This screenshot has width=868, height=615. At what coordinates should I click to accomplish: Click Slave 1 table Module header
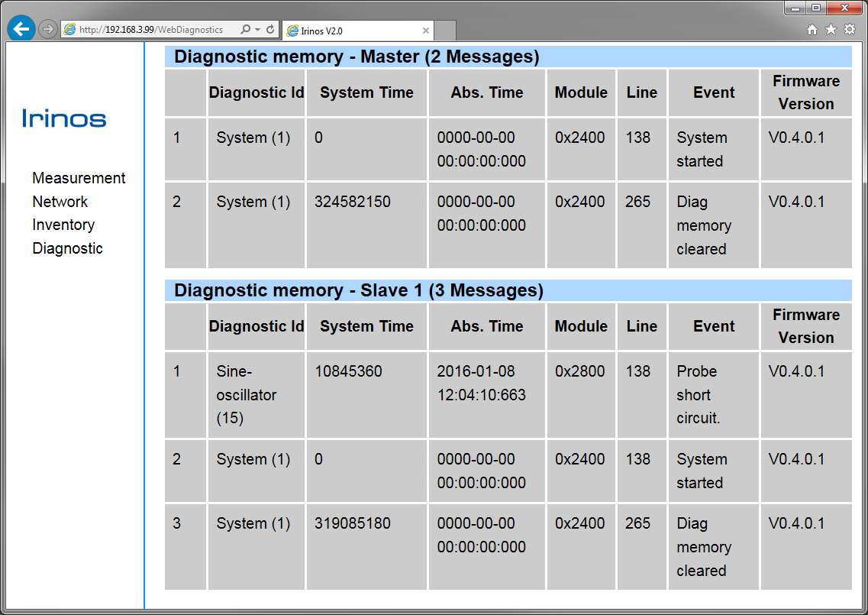(581, 326)
